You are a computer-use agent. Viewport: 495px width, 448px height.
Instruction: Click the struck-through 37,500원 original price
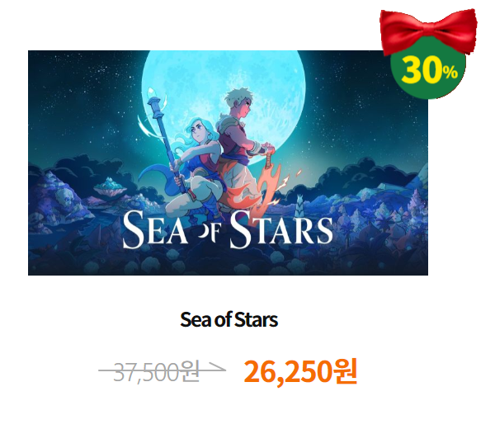(x=156, y=371)
